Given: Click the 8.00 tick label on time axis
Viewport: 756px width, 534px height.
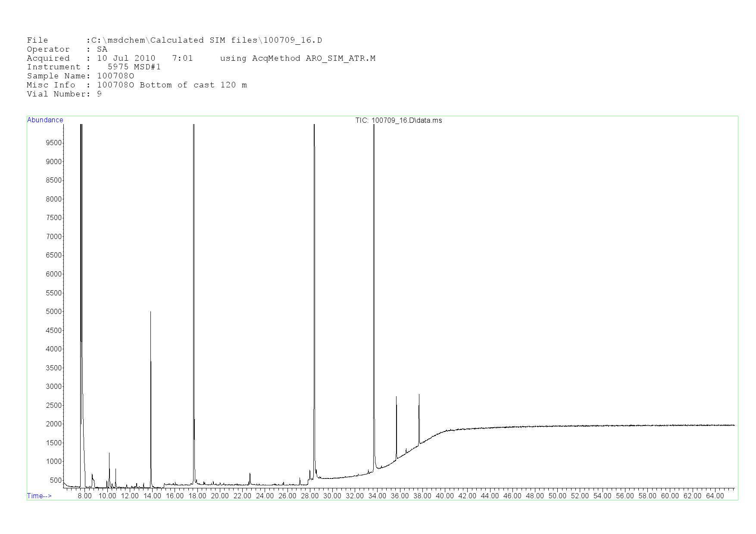Looking at the screenshot, I should 84,496.
